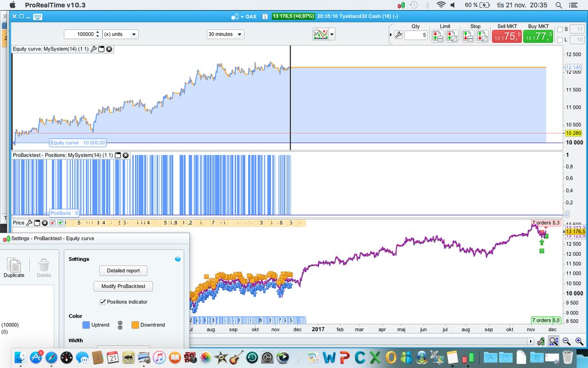Image resolution: width=588 pixels, height=368 pixels.
Task: Toggle the L checkbox near order panel
Action: tap(560, 40)
